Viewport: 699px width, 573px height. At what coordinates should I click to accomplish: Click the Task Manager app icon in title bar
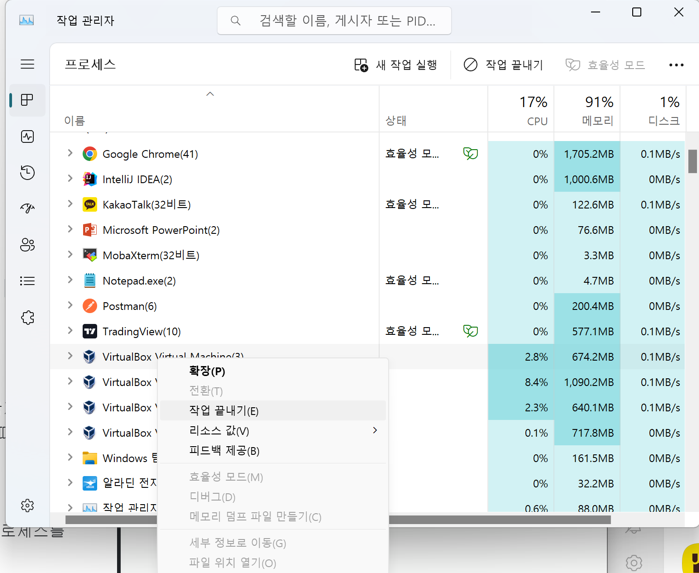pyautogui.click(x=26, y=20)
